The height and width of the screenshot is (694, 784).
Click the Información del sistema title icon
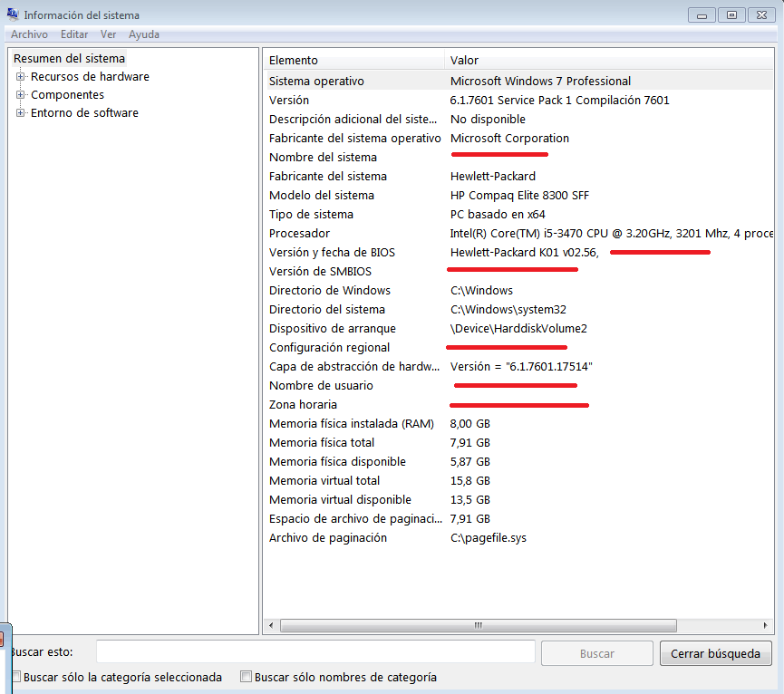[x=13, y=14]
